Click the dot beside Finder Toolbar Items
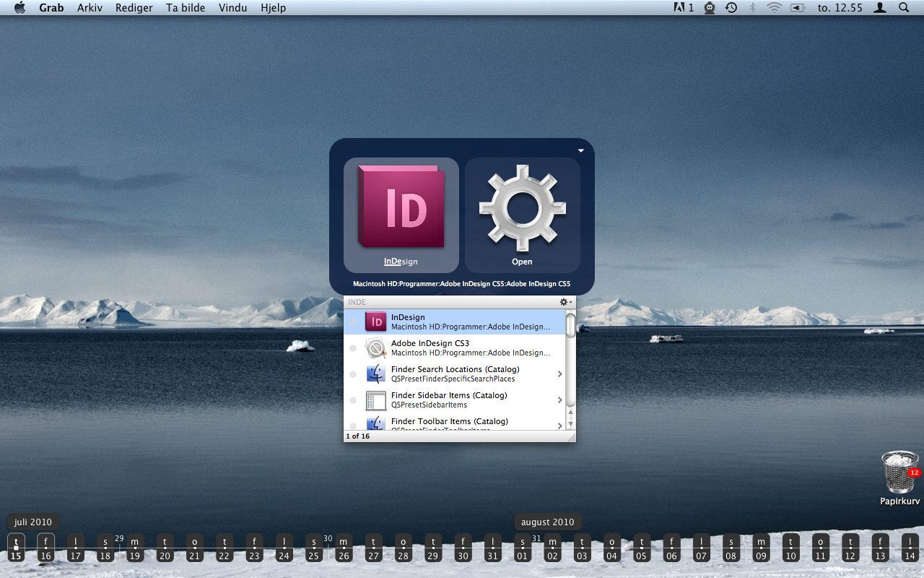The height and width of the screenshot is (578, 924). (x=353, y=426)
